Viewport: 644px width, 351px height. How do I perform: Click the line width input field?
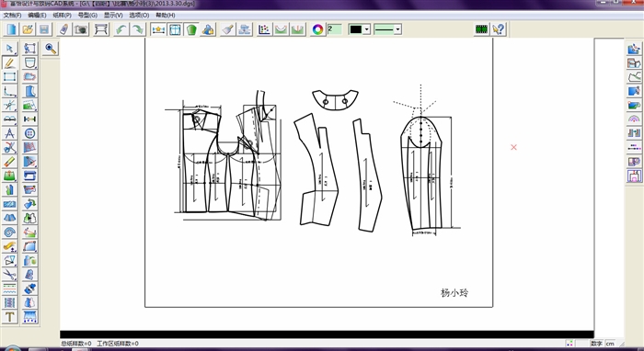pos(335,29)
